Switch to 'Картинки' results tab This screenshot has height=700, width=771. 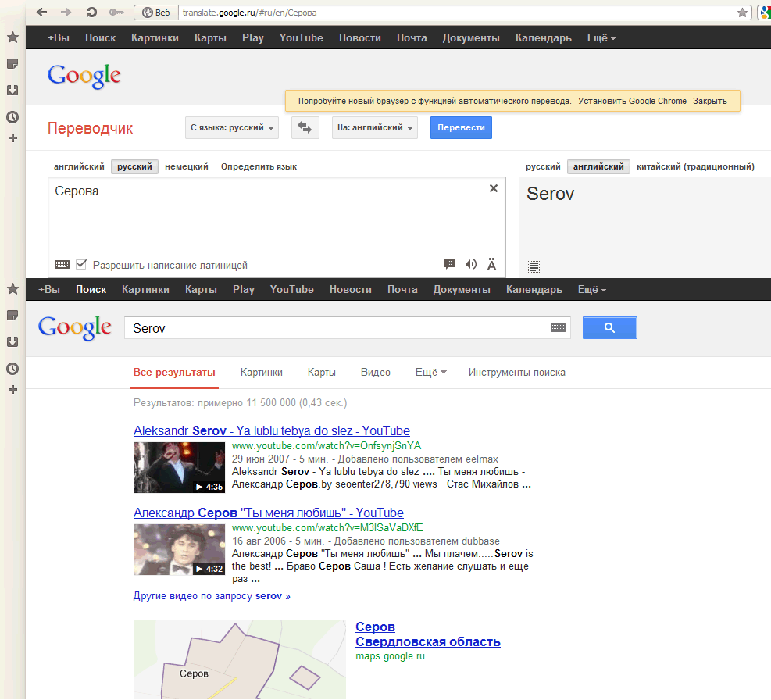[x=262, y=373]
